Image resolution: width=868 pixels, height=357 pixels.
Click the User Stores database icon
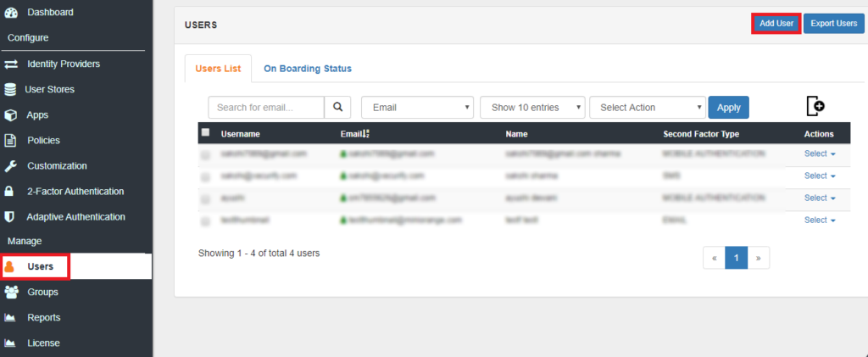pyautogui.click(x=11, y=89)
